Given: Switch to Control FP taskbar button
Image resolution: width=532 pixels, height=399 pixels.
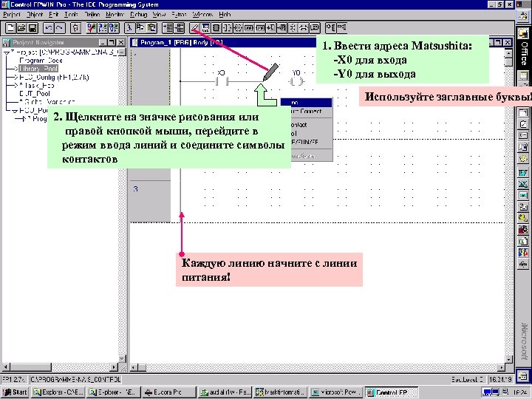Looking at the screenshot, I should click(x=391, y=392).
